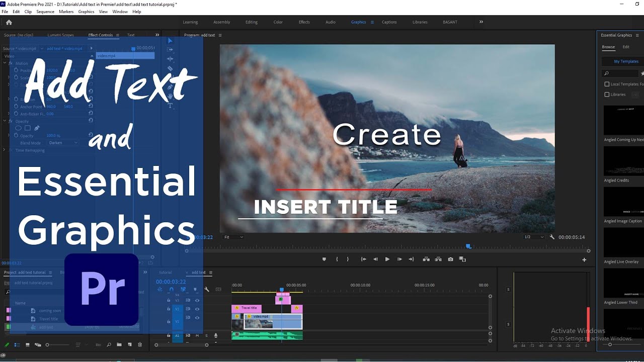This screenshot has height=362, width=644.
Task: Toggle V1 track output eye
Action: [197, 318]
